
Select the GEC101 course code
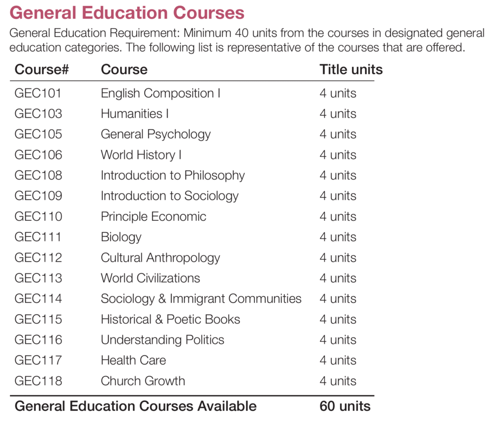(38, 93)
